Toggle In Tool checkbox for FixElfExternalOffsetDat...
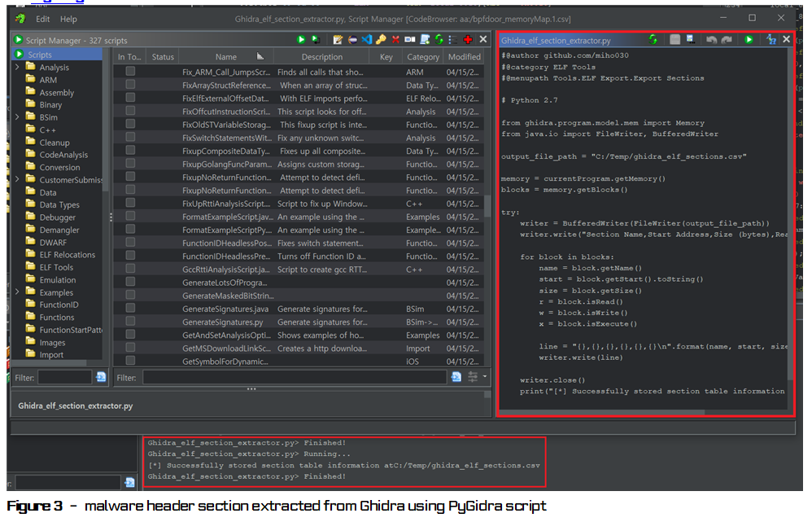 [130, 98]
